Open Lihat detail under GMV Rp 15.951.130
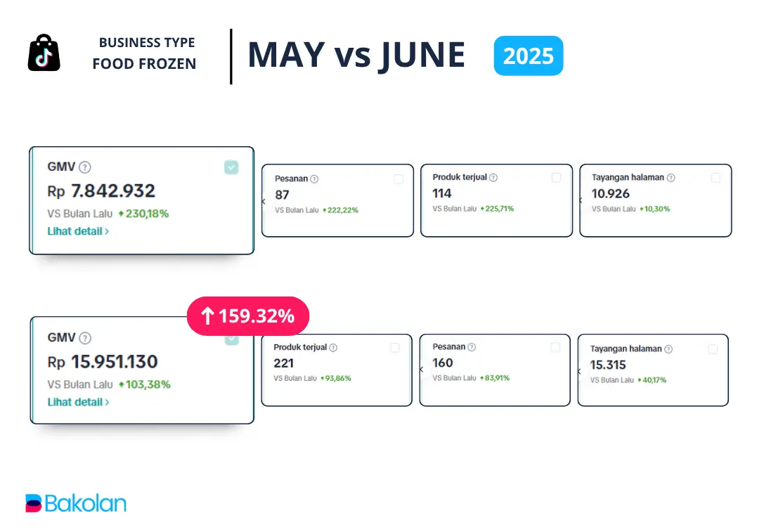Screen dimensions: 757x532 point(78,402)
